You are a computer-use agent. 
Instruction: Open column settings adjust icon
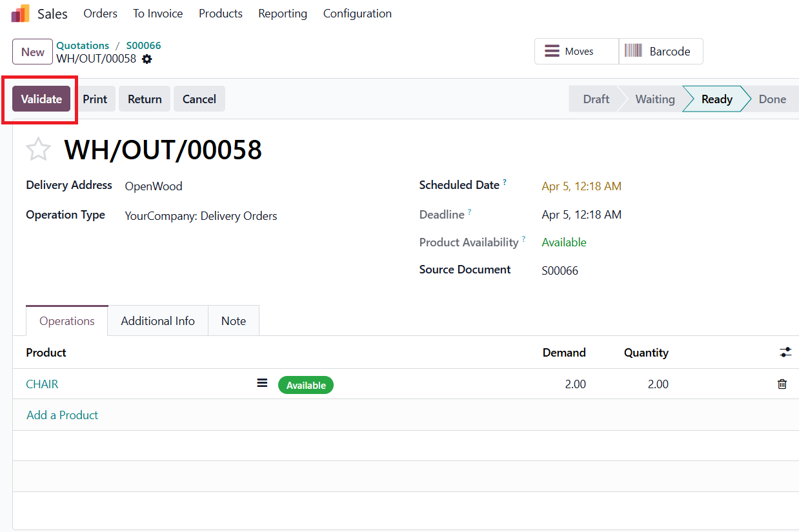tap(785, 352)
